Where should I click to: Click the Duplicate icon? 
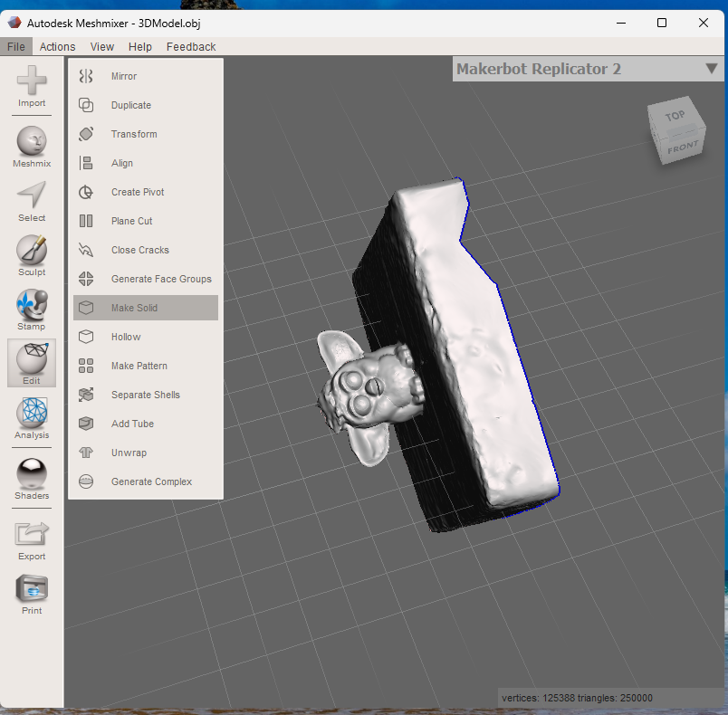pos(86,105)
